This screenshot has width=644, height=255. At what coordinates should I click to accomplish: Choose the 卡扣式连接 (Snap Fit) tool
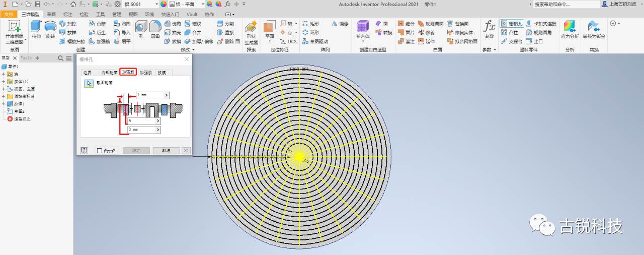[541, 24]
